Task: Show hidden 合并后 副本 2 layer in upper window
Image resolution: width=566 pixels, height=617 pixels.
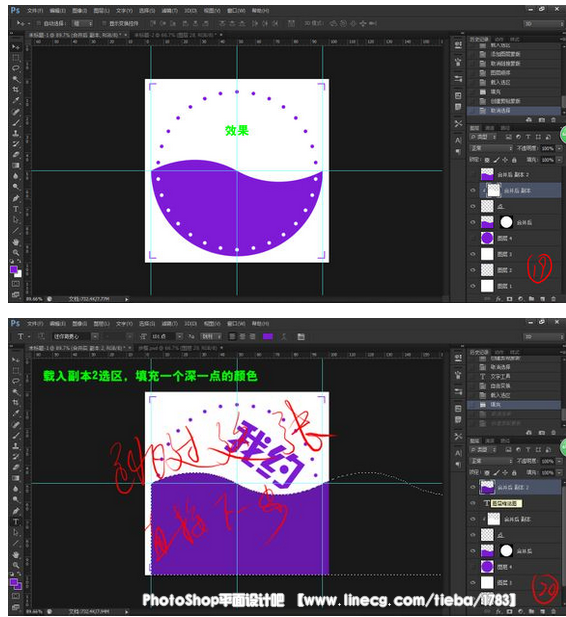Action: 473,174
